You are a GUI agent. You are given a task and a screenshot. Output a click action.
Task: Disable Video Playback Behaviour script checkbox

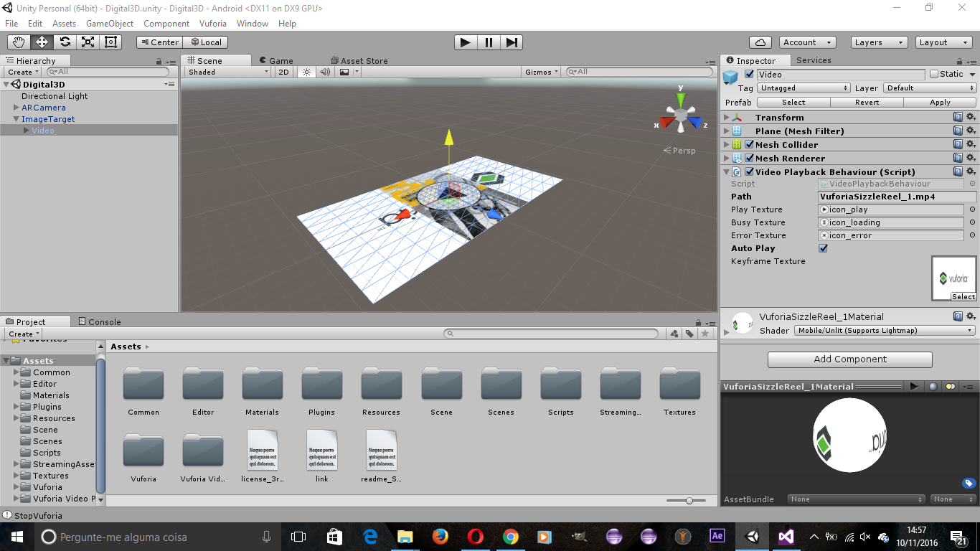coord(750,171)
